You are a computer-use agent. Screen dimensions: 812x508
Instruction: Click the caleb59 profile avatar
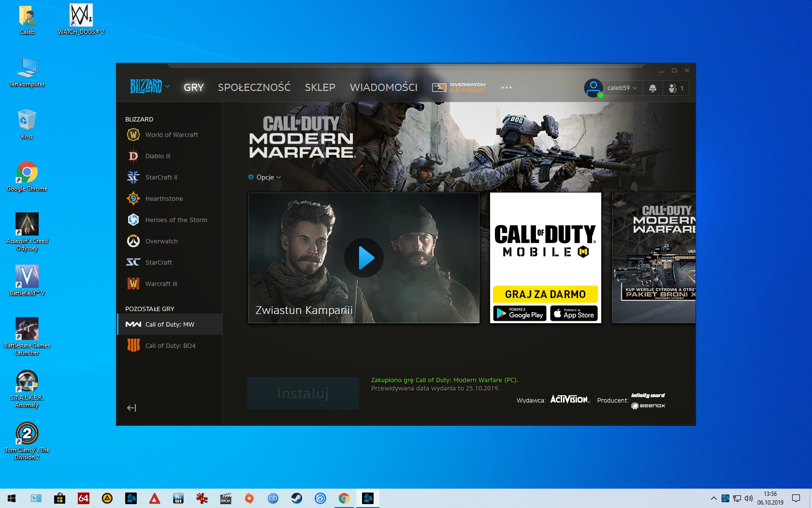pyautogui.click(x=593, y=88)
